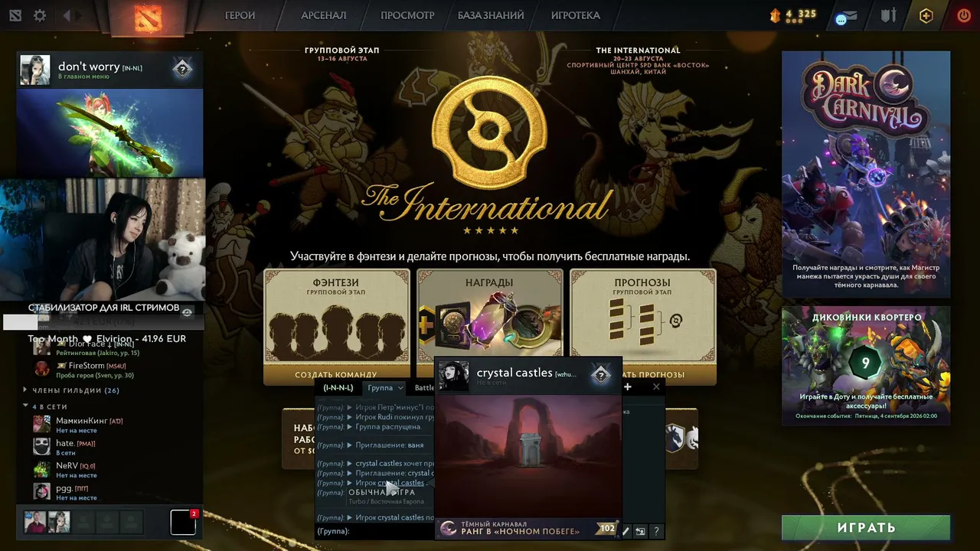Open the settings gear

(x=40, y=15)
